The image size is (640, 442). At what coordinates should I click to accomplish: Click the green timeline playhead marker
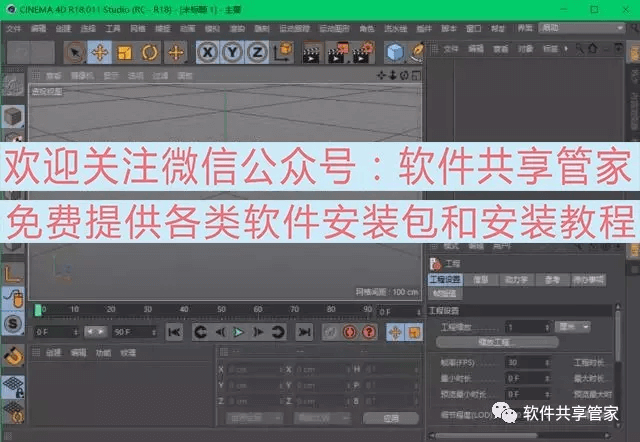(38, 310)
